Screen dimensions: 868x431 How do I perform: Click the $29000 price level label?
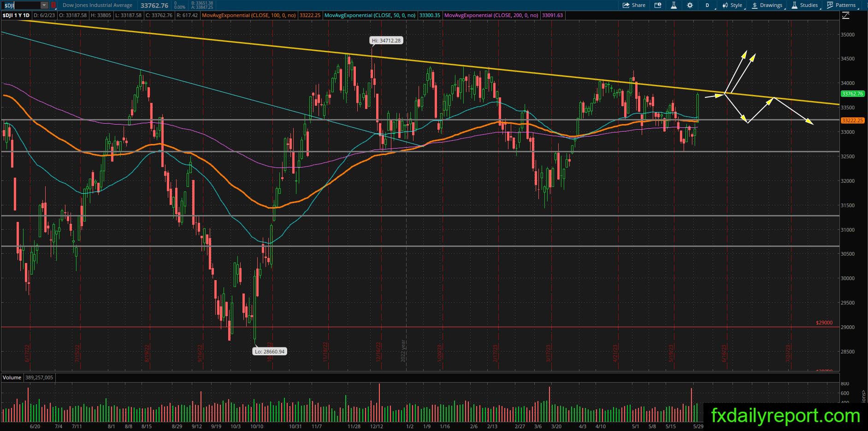tap(824, 323)
